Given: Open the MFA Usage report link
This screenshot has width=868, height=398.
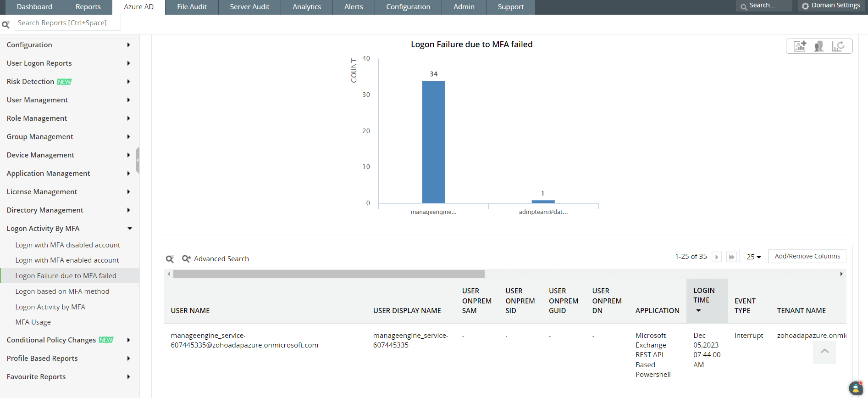Looking at the screenshot, I should (x=33, y=322).
